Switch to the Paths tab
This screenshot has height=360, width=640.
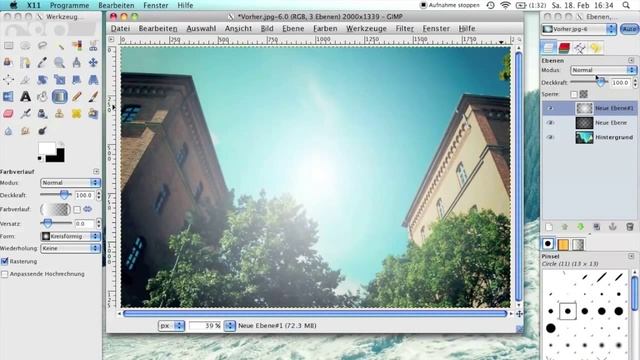[x=580, y=48]
